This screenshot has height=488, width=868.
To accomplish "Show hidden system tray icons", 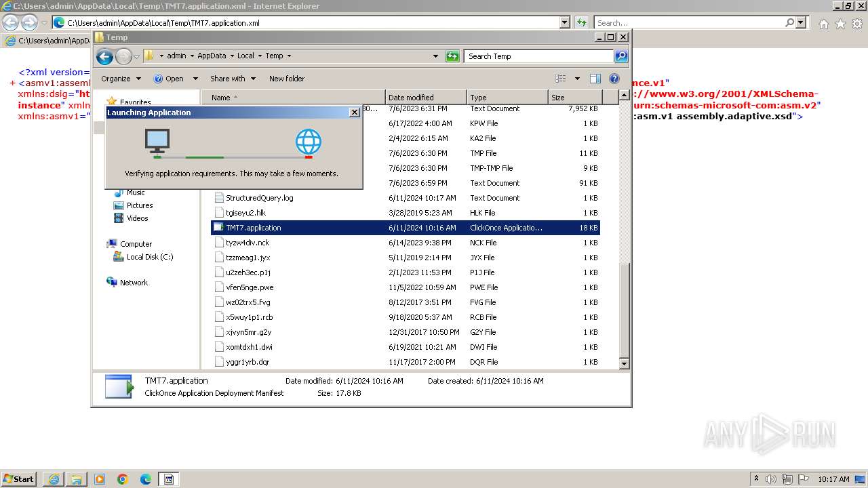I will 757,479.
